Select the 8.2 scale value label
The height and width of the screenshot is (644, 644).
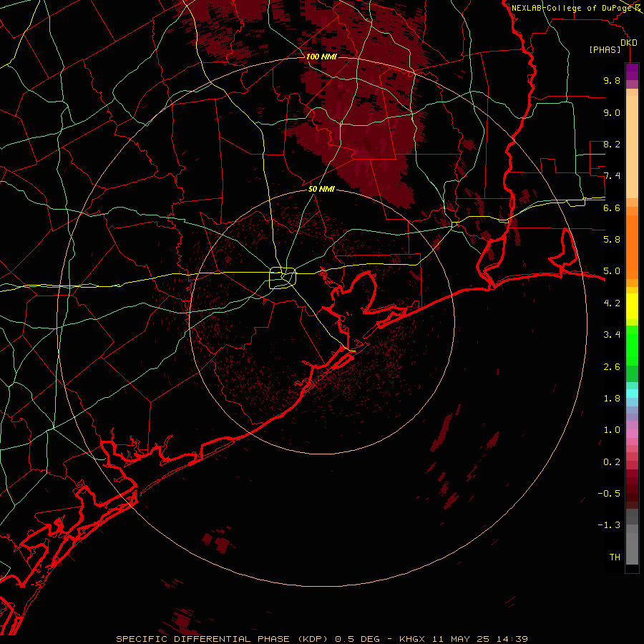612,144
